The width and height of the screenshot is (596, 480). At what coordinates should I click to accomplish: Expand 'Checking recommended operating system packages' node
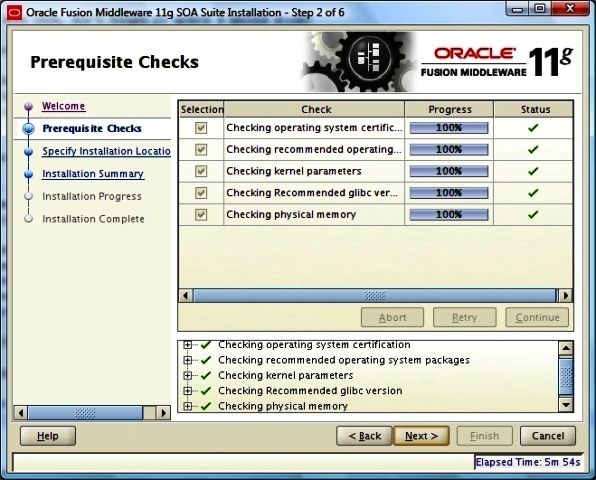pos(187,360)
